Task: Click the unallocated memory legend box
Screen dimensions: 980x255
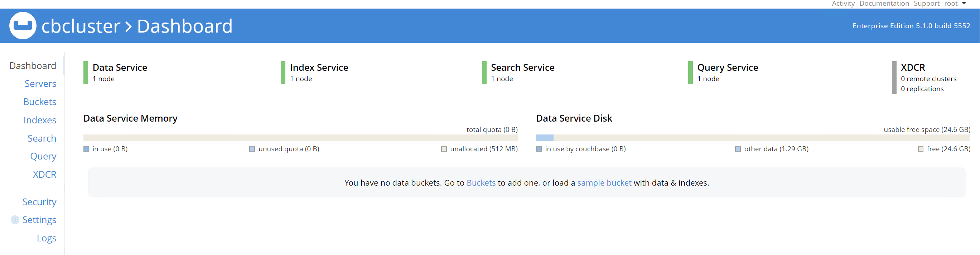Action: tap(444, 149)
